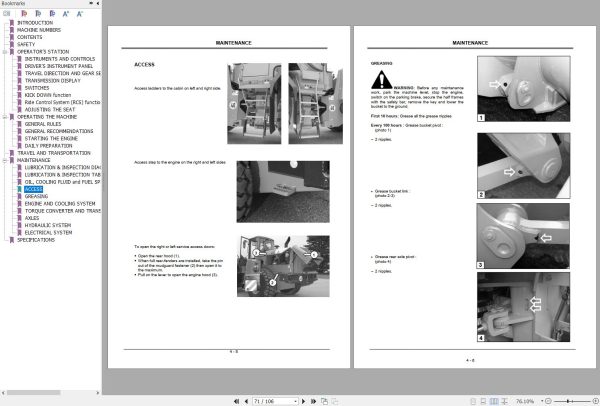600x406 pixels.
Task: Click the zoom in plus icon
Action: pos(595,401)
